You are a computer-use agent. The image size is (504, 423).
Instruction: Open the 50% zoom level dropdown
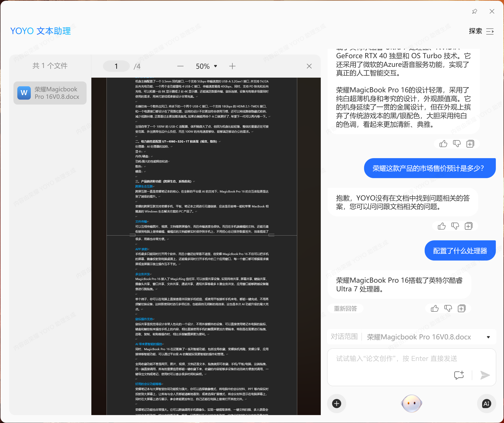tap(207, 66)
